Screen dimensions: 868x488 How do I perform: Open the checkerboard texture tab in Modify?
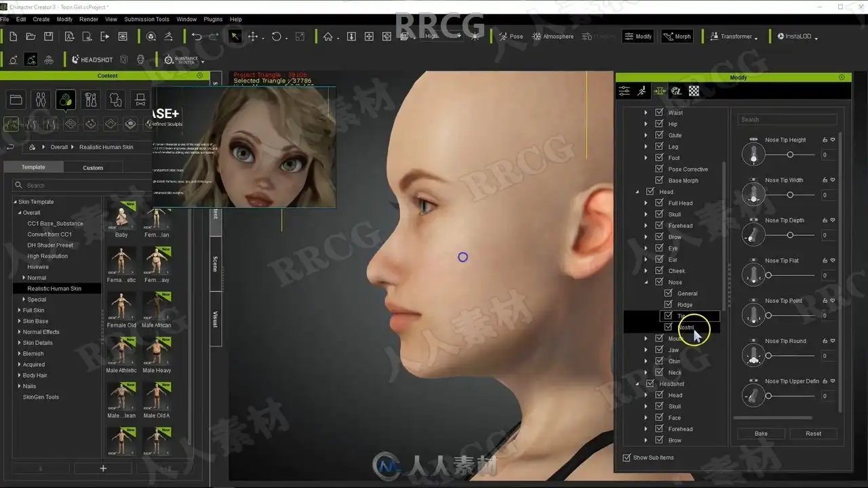point(694,91)
